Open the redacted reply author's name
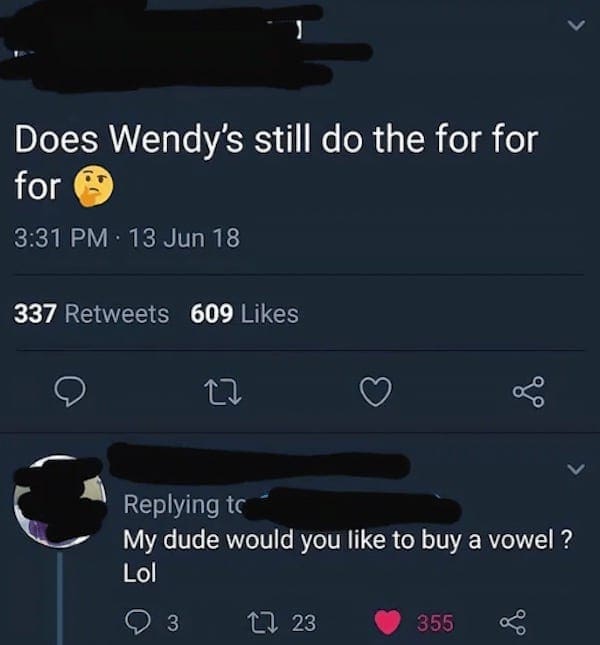 click(x=259, y=463)
